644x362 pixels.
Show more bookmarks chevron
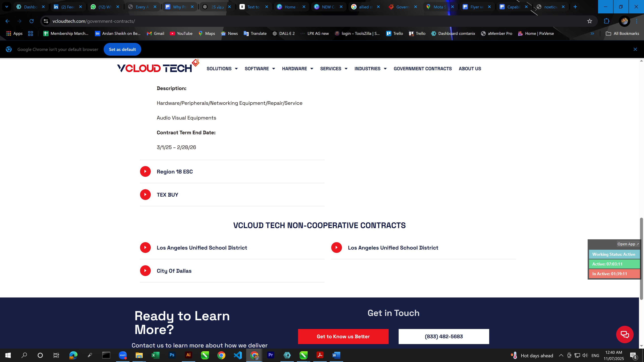pos(592,34)
